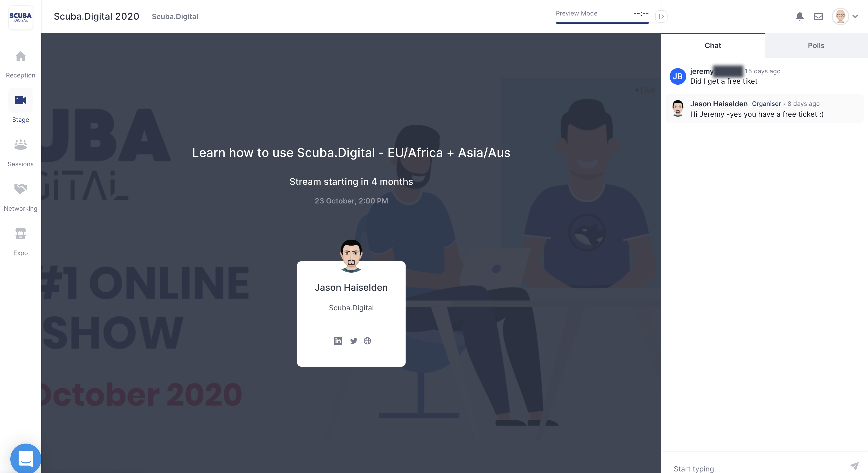Viewport: 868px width, 473px height.
Task: Click the Scuba.Digital 2020 event title
Action: [96, 16]
